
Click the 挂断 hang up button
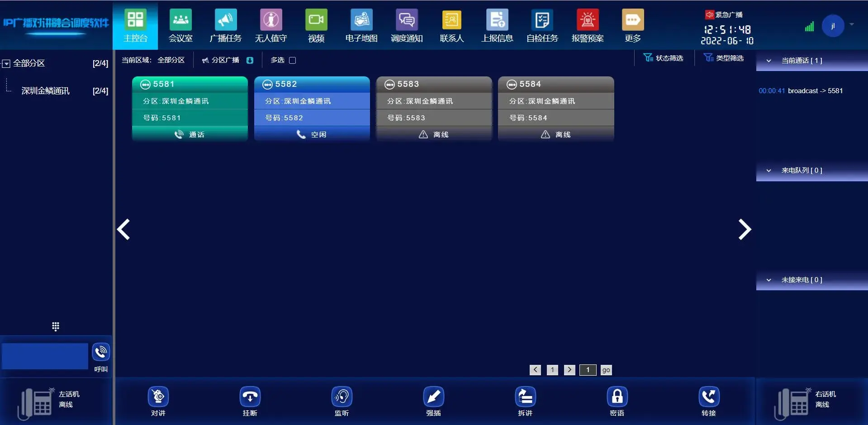tap(250, 401)
